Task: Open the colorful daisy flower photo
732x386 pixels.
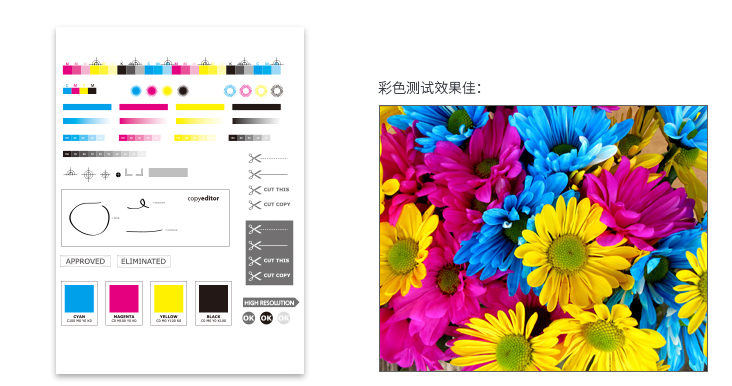Action: click(543, 239)
